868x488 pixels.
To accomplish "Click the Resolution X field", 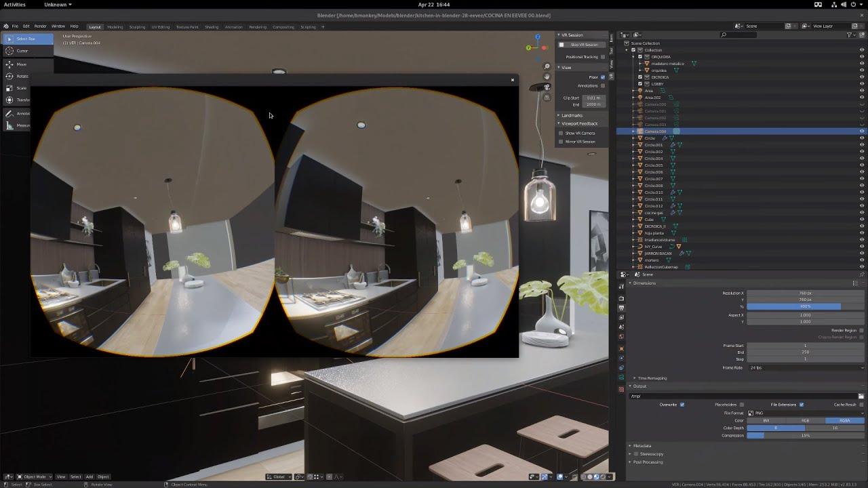I will pos(806,293).
